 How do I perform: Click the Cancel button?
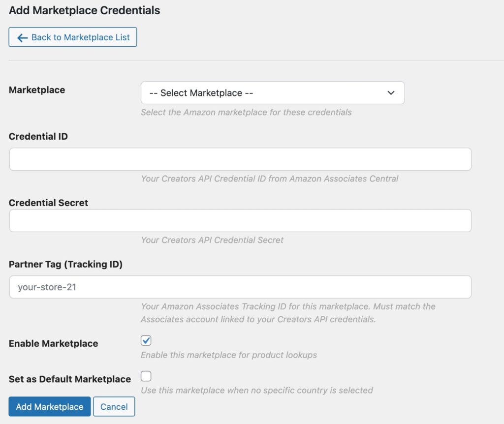pos(114,407)
